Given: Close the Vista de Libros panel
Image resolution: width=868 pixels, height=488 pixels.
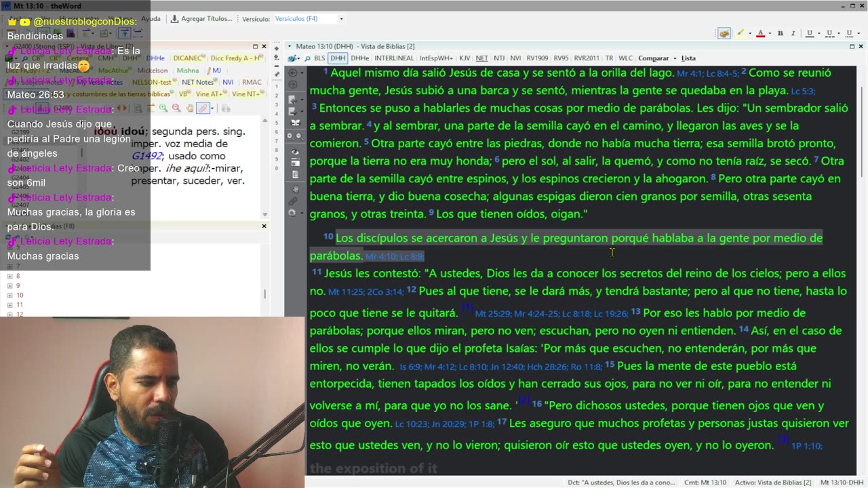Looking at the screenshot, I should 264,46.
